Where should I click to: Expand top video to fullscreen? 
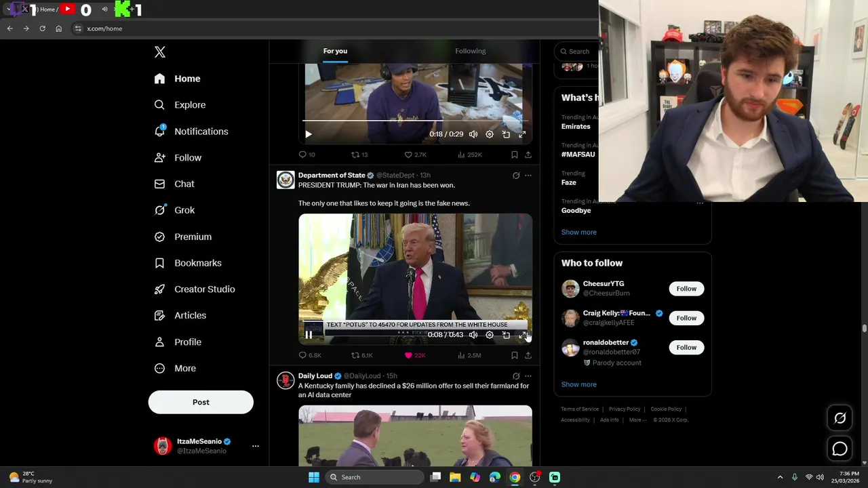point(522,134)
